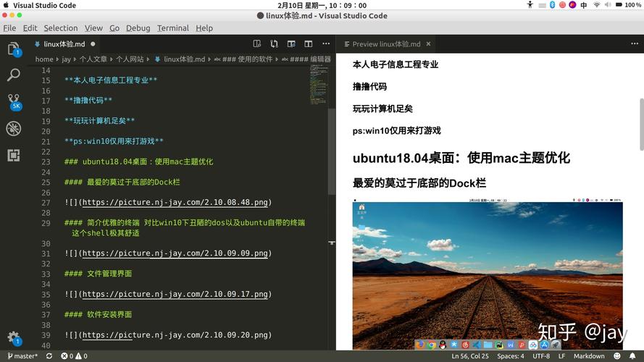The width and height of the screenshot is (644, 362).
Task: Click the heading text on line 25
Action: click(x=122, y=182)
